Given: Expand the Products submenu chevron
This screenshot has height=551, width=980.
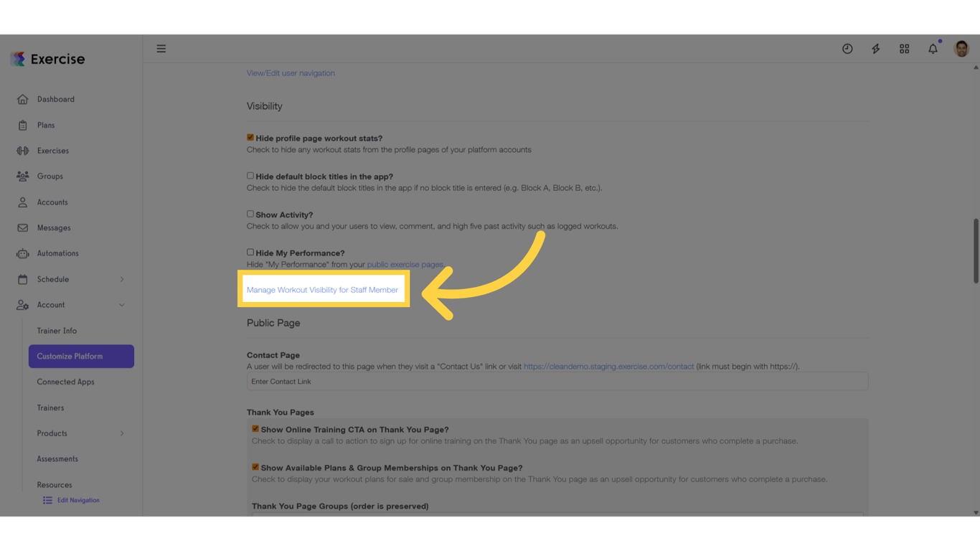Looking at the screenshot, I should coord(122,433).
